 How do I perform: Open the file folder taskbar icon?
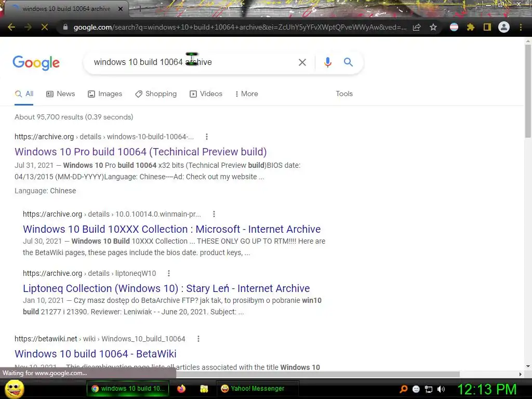click(x=204, y=389)
